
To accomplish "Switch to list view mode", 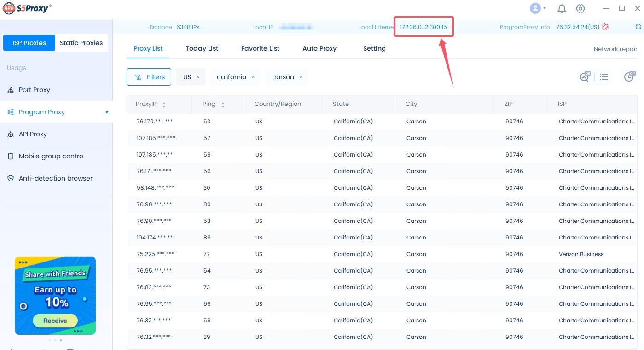I will pos(604,77).
